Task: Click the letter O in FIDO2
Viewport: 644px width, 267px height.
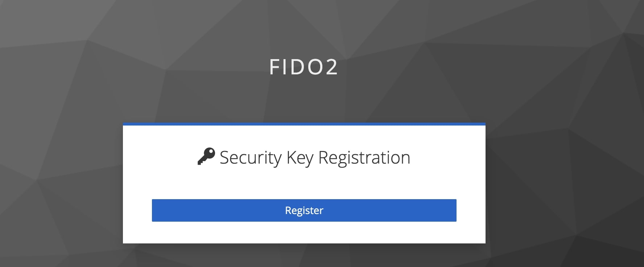Action: tap(314, 67)
